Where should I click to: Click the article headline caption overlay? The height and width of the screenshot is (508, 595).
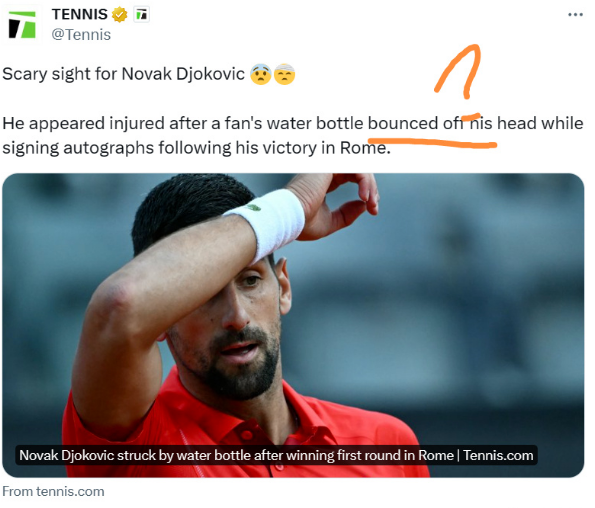(276, 455)
